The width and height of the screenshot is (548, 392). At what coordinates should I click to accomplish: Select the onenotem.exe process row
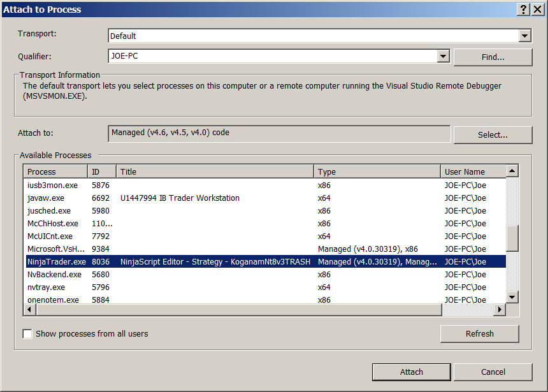coord(266,300)
